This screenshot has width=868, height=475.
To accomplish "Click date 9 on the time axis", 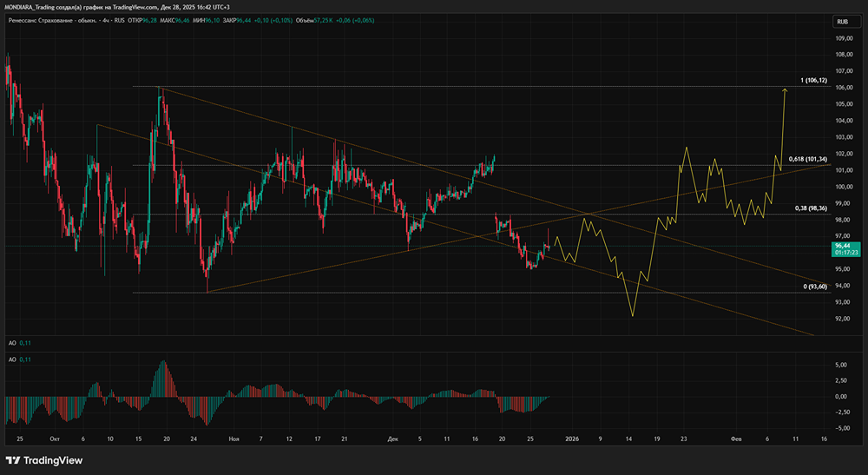I will (600, 439).
